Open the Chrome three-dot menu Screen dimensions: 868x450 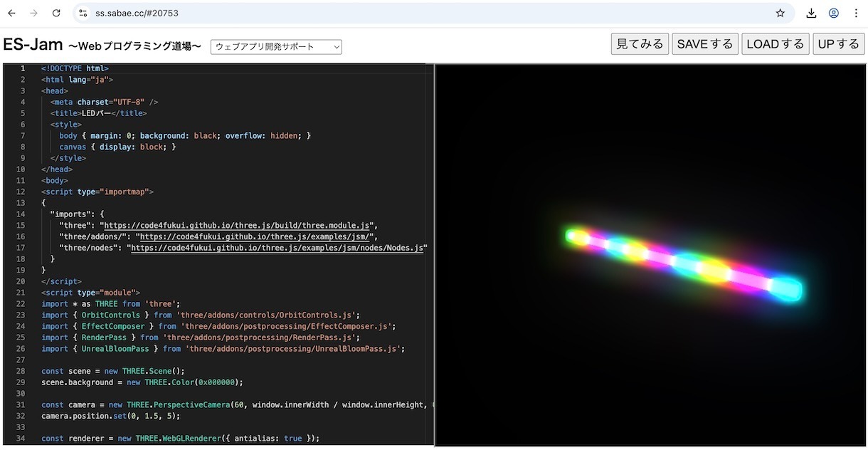coord(856,13)
